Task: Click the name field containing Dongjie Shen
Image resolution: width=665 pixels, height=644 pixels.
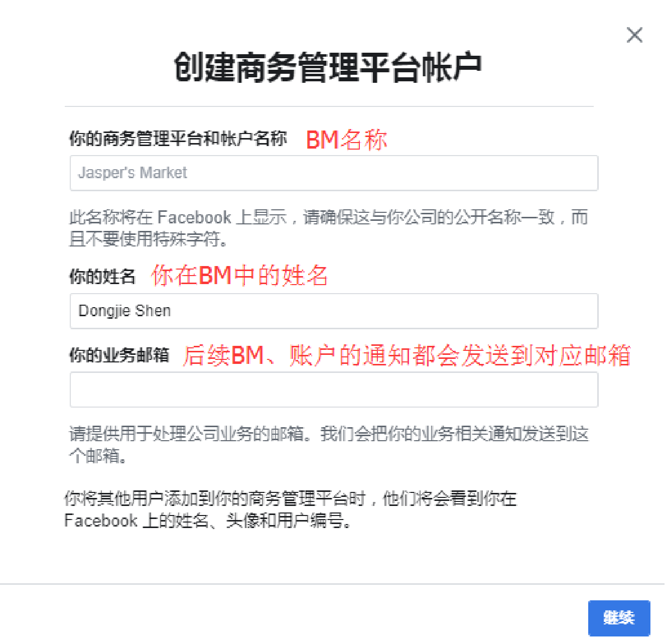Action: (x=333, y=311)
